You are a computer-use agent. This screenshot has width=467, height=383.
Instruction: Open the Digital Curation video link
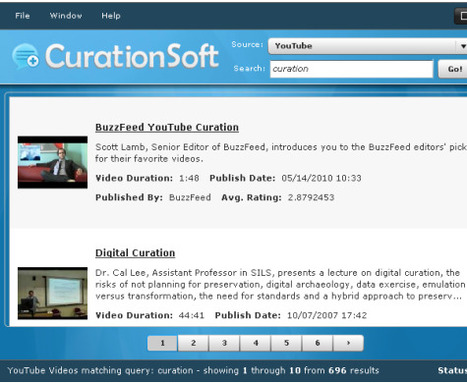135,253
